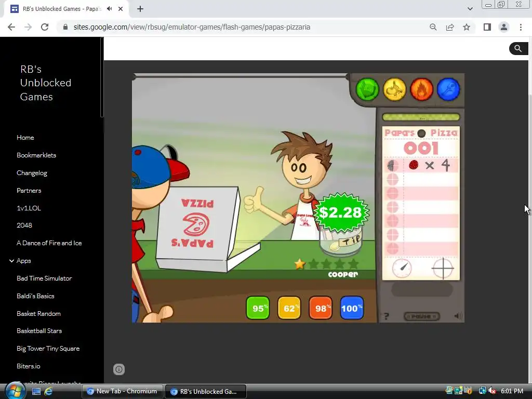Open the Windows Start menu

[x=14, y=391]
